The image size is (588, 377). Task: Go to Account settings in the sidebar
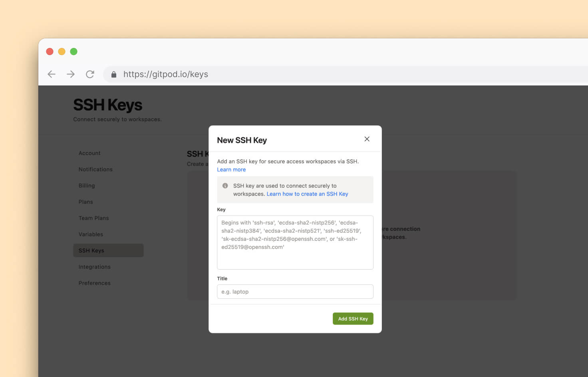point(89,153)
